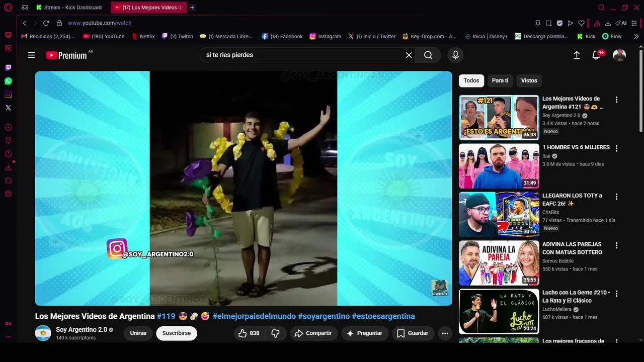Open sidebar three-dot more options

point(8,337)
